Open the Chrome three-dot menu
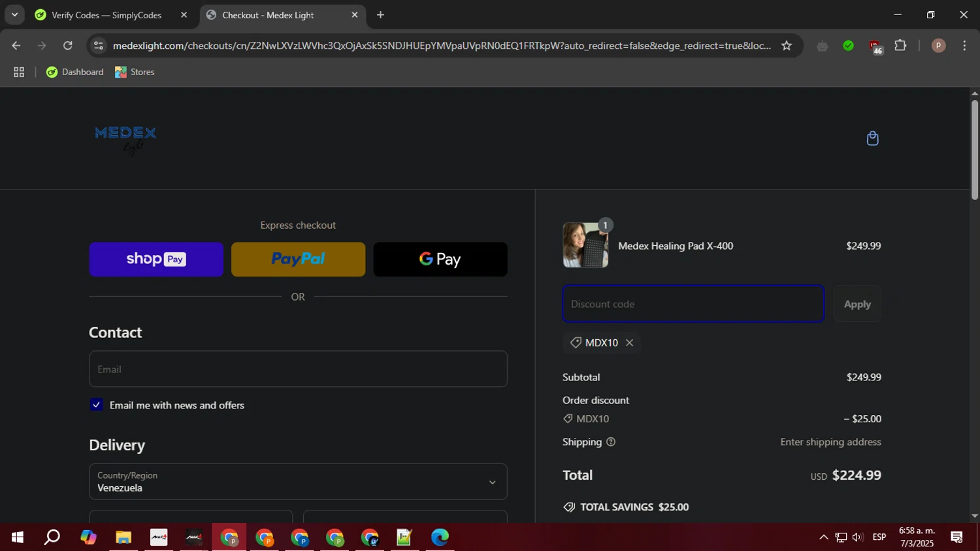Image resolution: width=980 pixels, height=551 pixels. [x=964, y=46]
